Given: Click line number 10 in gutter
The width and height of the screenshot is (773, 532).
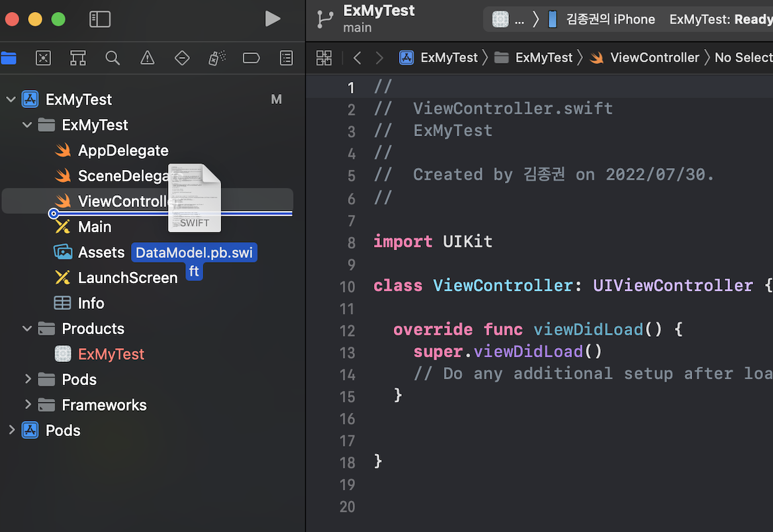Looking at the screenshot, I should click(x=347, y=287).
